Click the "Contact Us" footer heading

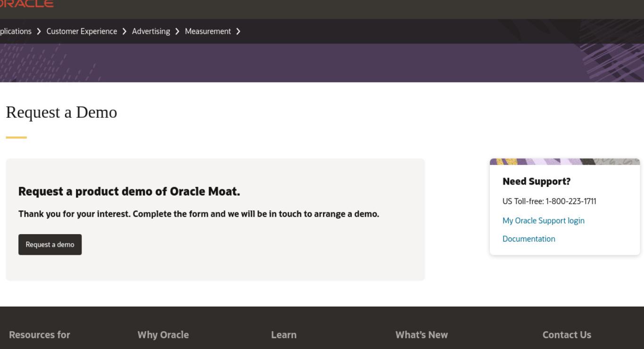coord(567,335)
